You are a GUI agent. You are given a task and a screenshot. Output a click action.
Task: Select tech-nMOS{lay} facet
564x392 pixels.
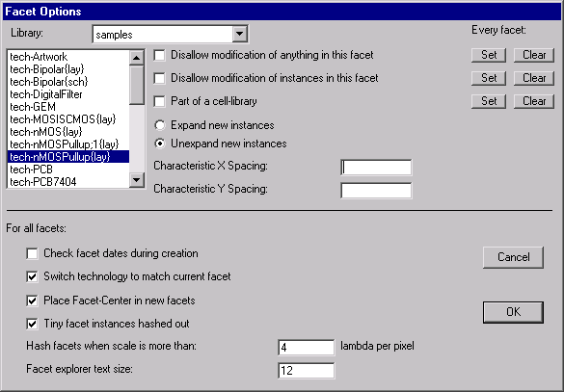tap(68, 132)
